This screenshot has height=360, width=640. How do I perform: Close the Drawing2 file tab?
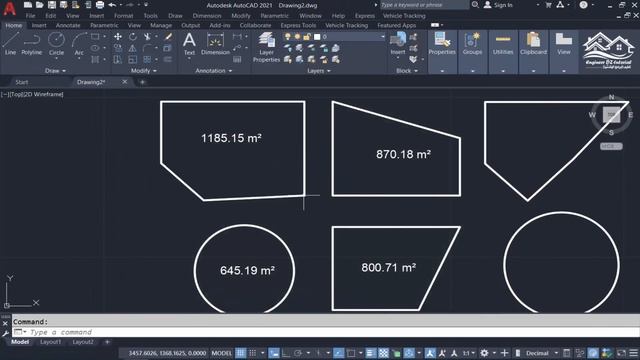124,82
